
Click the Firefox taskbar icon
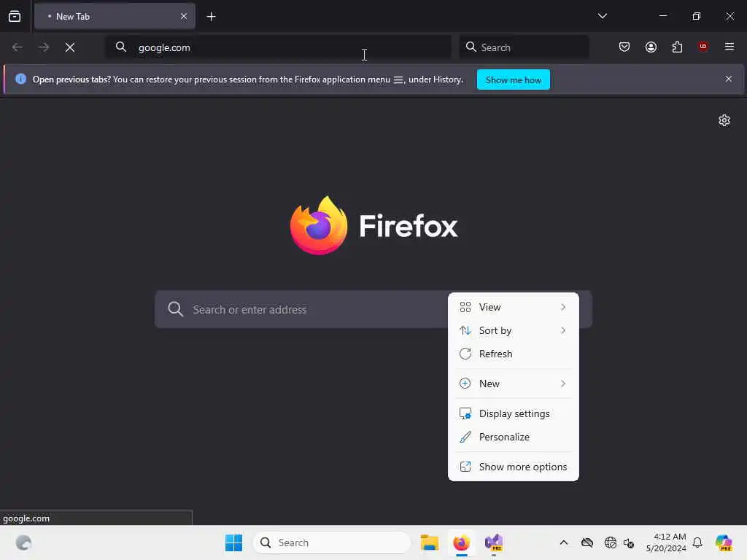(x=461, y=542)
